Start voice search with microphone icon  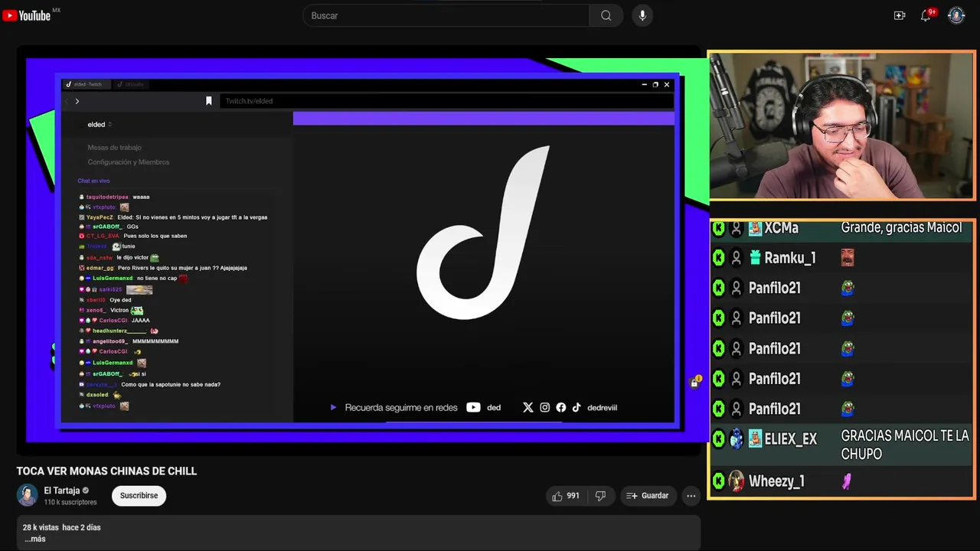[x=642, y=15]
